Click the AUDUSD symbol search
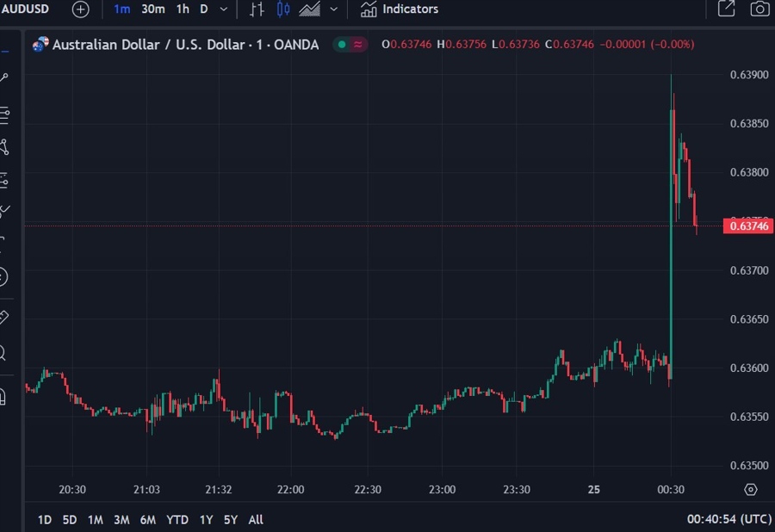 tap(25, 9)
